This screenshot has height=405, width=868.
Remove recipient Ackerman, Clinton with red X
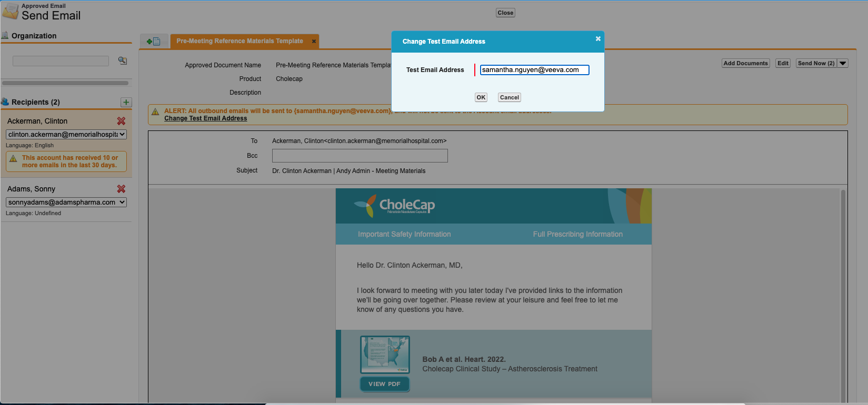(121, 121)
